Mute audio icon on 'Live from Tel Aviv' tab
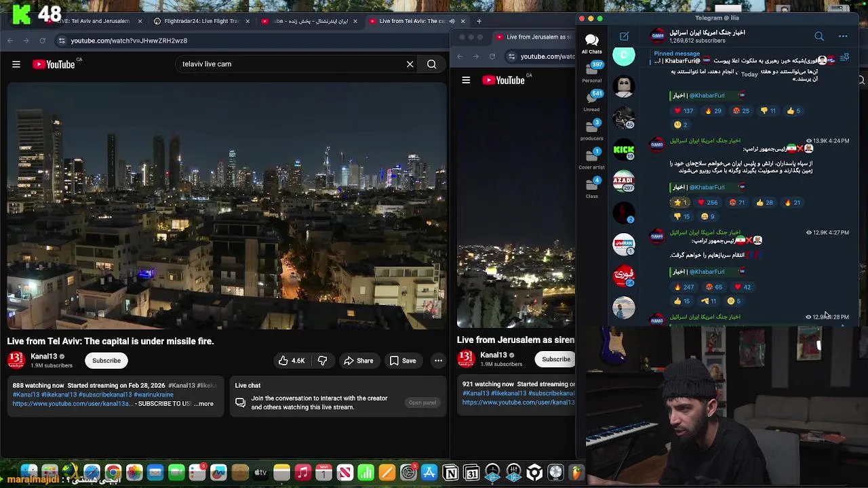The width and height of the screenshot is (868, 488). tap(452, 21)
